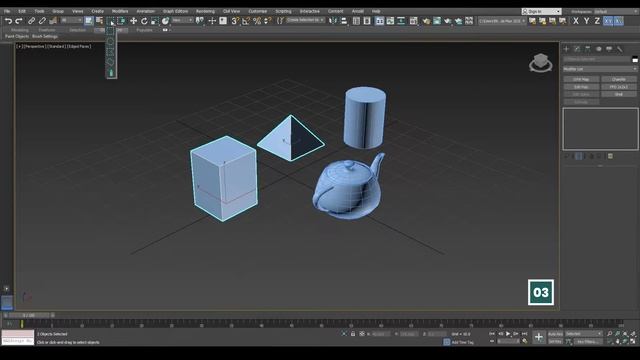The width and height of the screenshot is (640, 360).
Task: Select the Bind to Space Warp tool
Action: tap(53, 21)
